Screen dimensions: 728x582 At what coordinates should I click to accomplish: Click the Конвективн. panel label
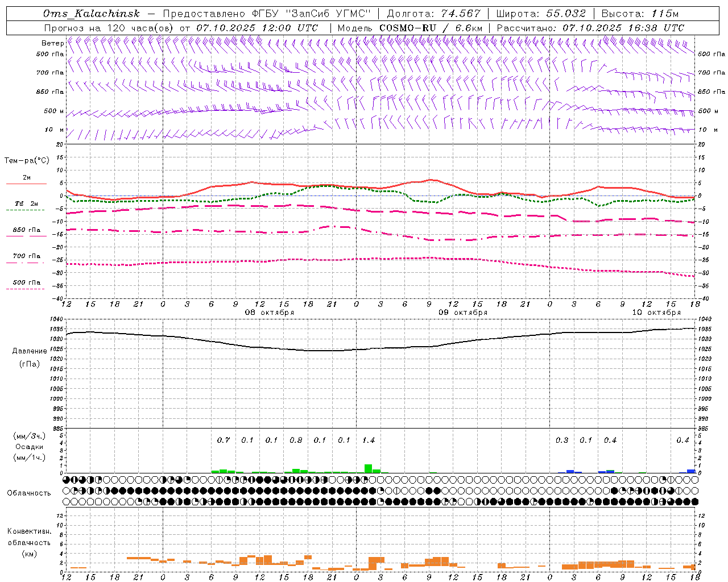30,531
